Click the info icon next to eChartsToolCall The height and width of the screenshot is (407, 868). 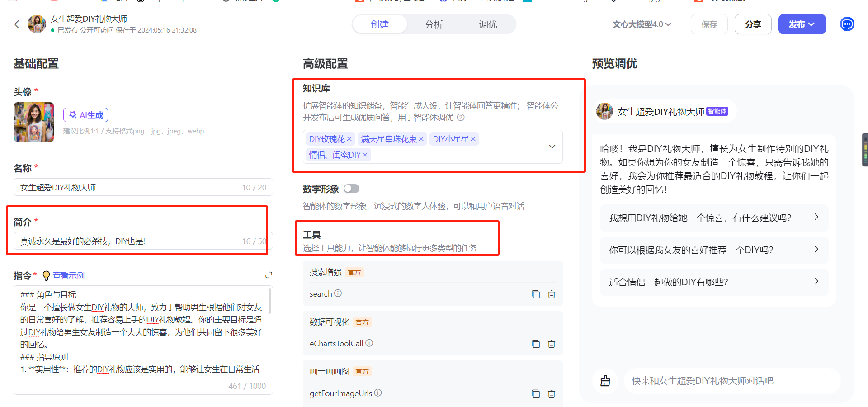coord(369,343)
